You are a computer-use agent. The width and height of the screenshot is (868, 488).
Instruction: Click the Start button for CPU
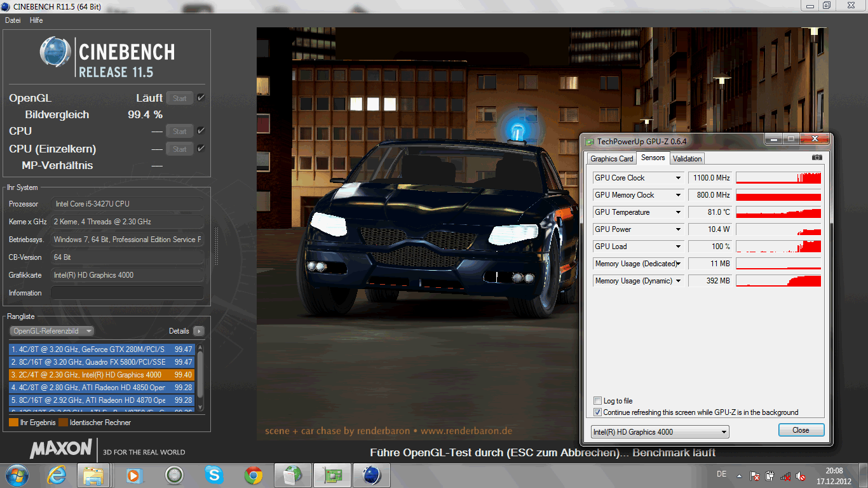[180, 131]
